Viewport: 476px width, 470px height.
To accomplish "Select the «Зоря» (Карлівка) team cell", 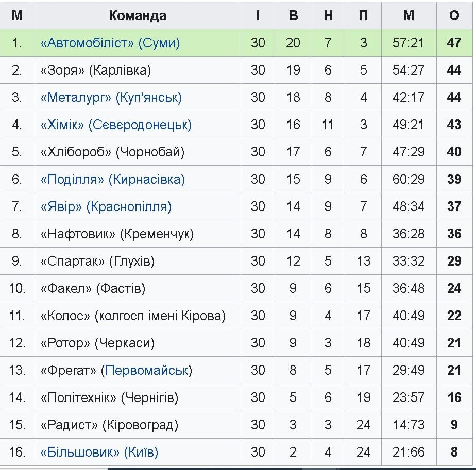I will [96, 70].
